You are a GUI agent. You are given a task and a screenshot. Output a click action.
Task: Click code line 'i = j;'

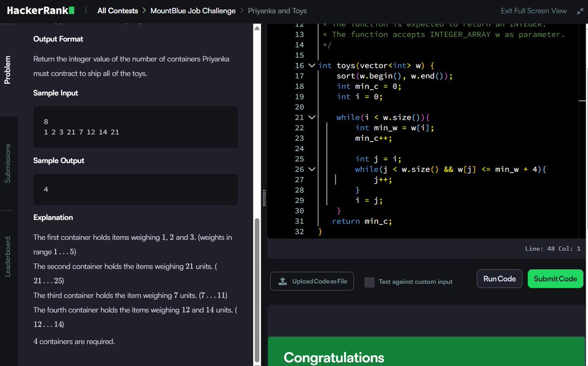pyautogui.click(x=369, y=200)
